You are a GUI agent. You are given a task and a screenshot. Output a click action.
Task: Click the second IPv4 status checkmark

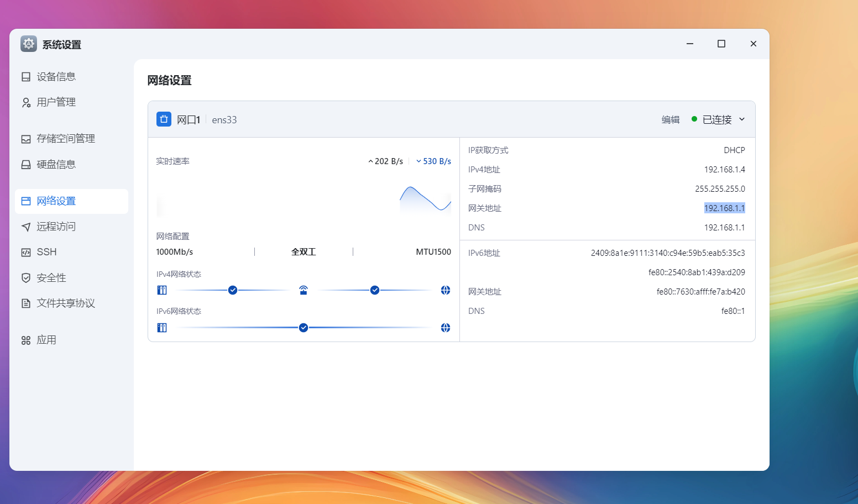coord(375,290)
